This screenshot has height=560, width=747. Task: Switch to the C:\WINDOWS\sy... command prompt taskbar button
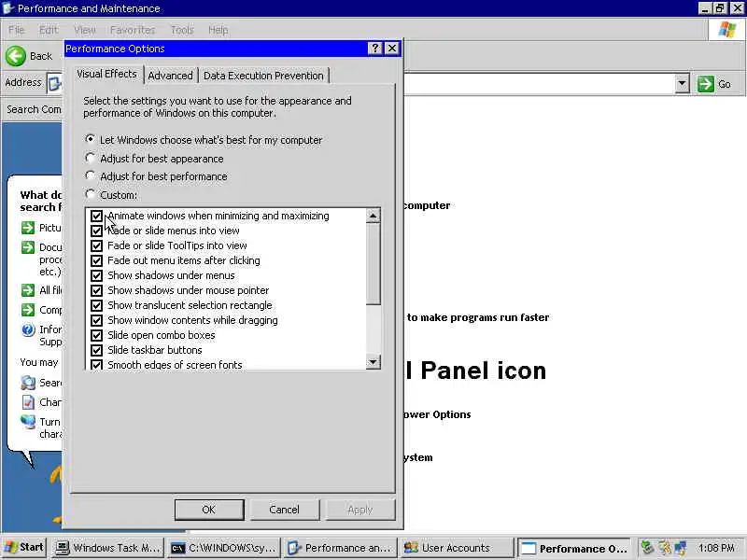224,548
